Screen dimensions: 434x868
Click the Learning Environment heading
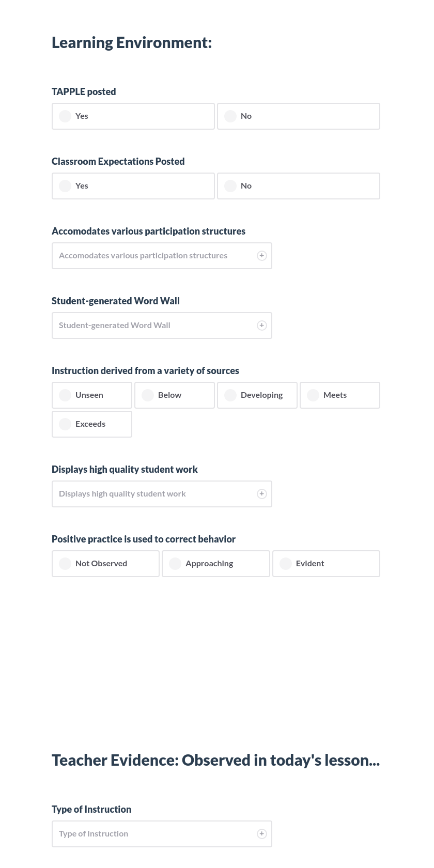point(131,42)
